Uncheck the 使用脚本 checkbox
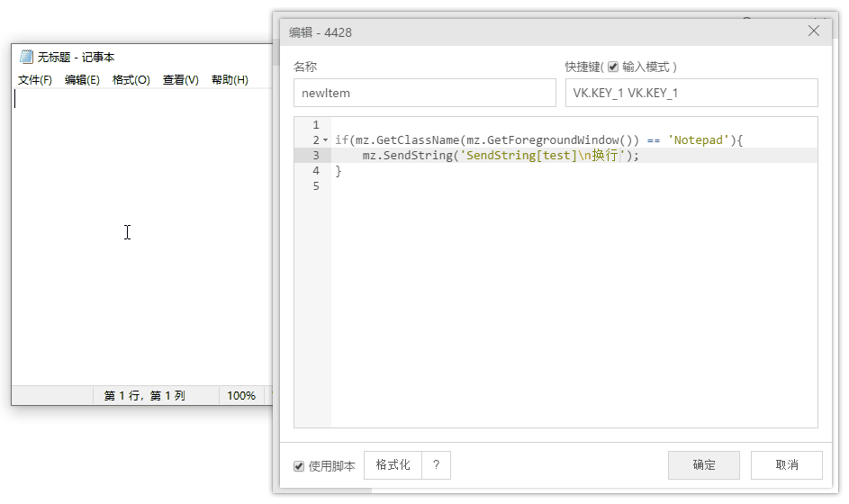Screen dimensions: 849x504 coord(299,466)
